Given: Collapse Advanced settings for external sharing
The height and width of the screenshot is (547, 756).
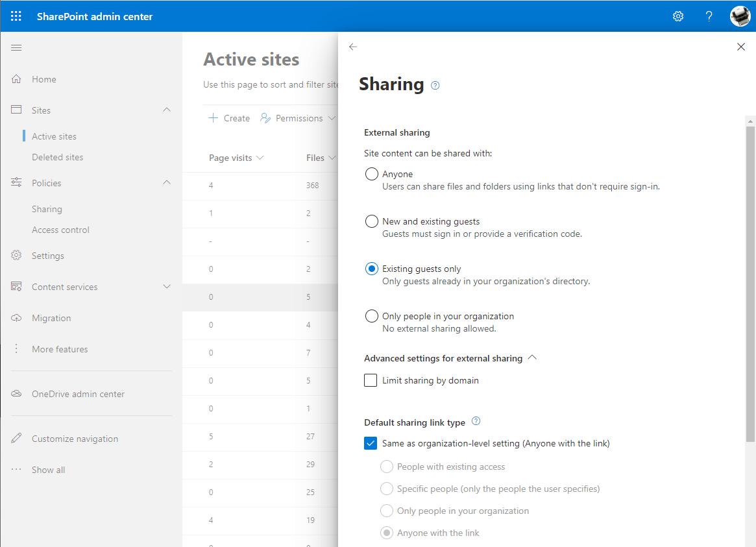Looking at the screenshot, I should click(532, 358).
